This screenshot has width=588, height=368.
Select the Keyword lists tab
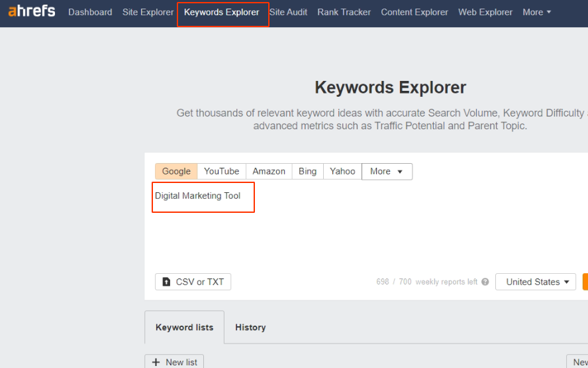(185, 327)
